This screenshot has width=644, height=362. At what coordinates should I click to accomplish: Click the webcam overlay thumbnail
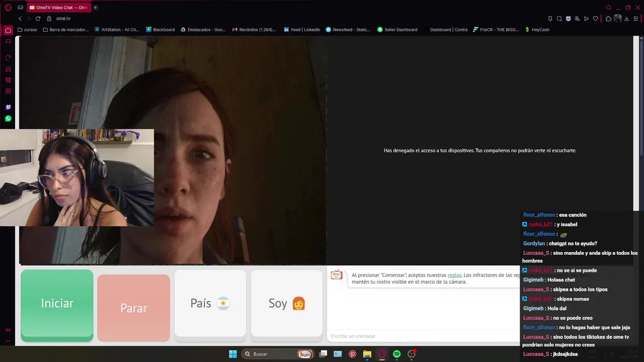(x=77, y=177)
